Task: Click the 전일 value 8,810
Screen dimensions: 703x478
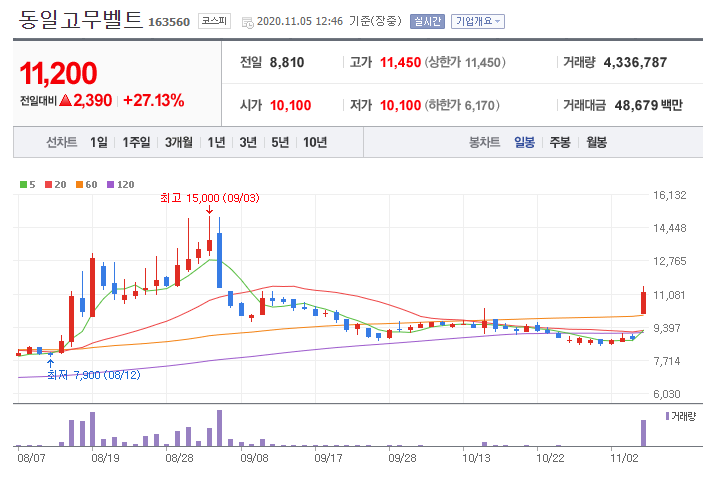Action: coord(287,62)
